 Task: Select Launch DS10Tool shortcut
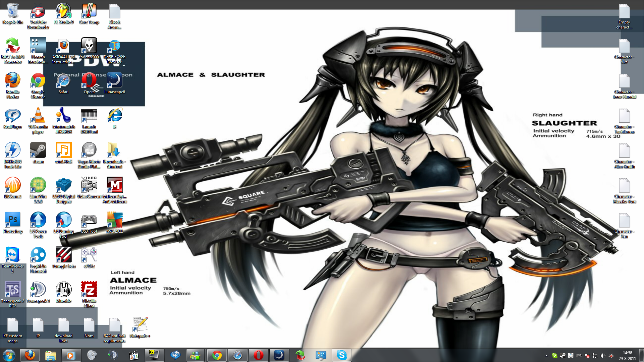[89, 121]
